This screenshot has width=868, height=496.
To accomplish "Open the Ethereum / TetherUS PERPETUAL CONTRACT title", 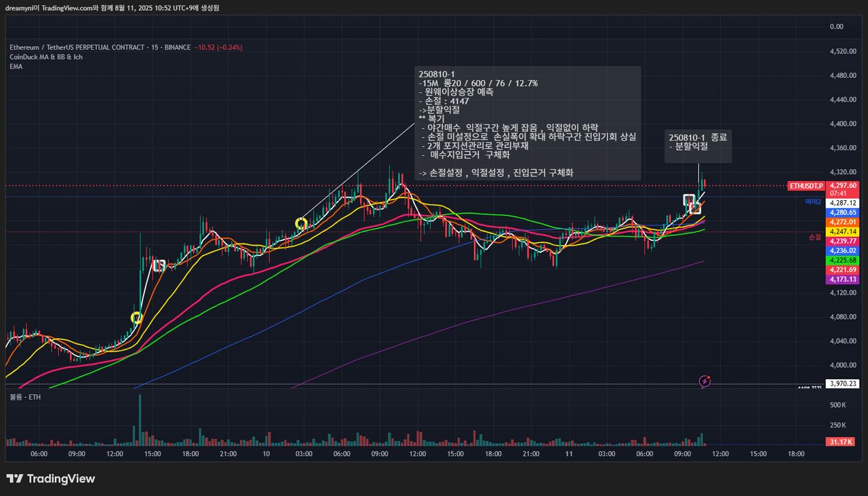I will 77,47.
